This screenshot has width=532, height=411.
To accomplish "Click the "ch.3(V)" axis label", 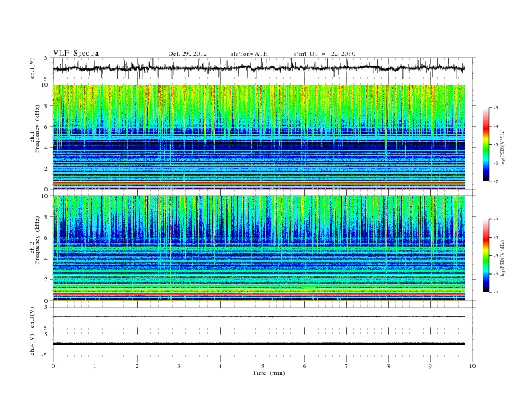I will coord(32,318).
